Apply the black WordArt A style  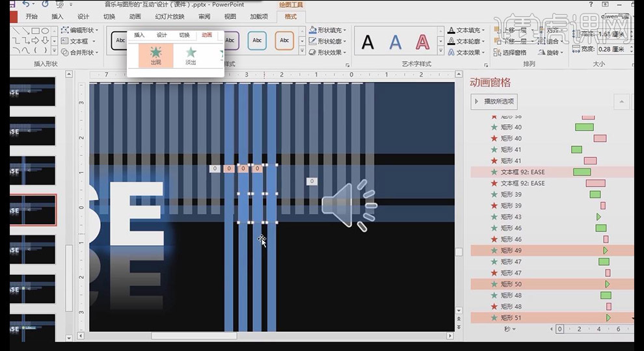click(368, 43)
